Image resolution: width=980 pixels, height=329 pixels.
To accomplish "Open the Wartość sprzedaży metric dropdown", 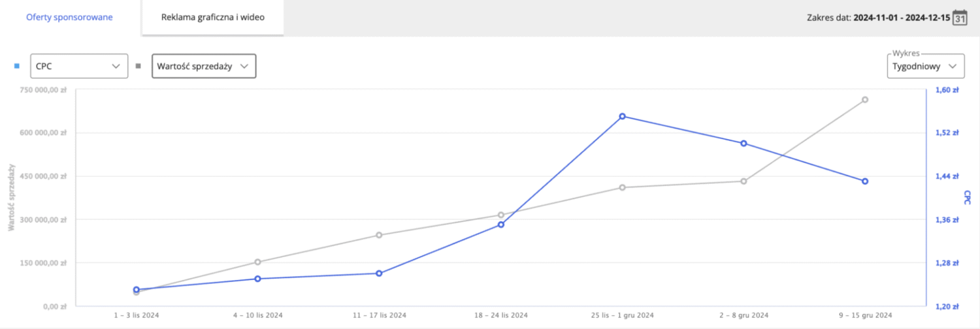I will [204, 66].
